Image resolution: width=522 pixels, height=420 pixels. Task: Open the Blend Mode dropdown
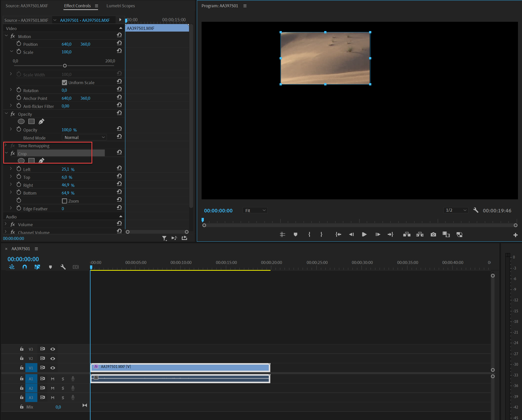84,137
